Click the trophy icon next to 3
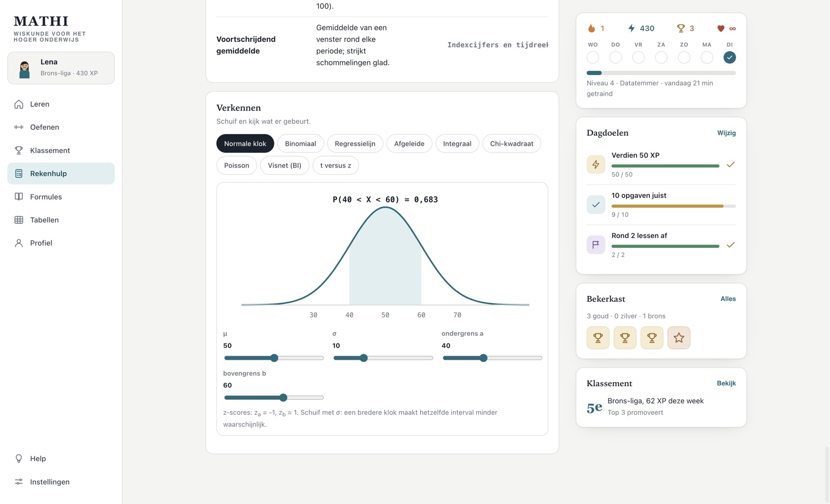830x504 pixels. (x=681, y=28)
